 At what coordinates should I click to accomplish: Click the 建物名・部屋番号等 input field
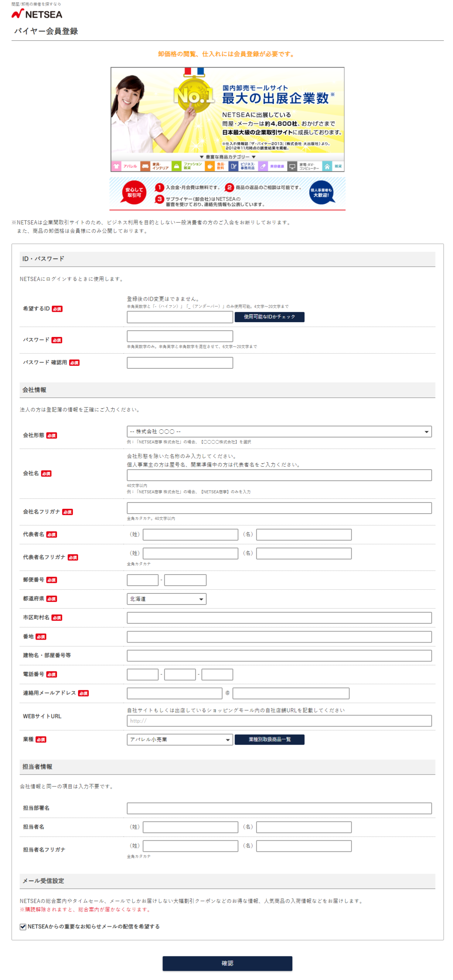click(279, 656)
